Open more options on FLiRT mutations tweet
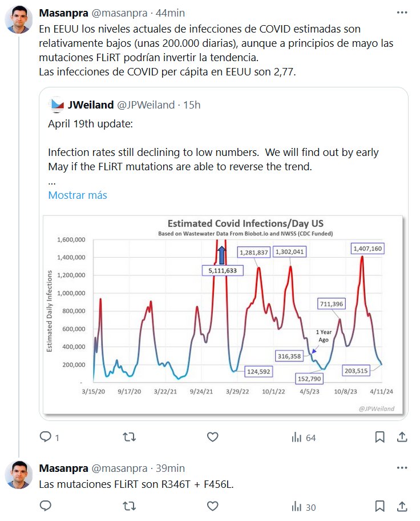 [x=402, y=468]
